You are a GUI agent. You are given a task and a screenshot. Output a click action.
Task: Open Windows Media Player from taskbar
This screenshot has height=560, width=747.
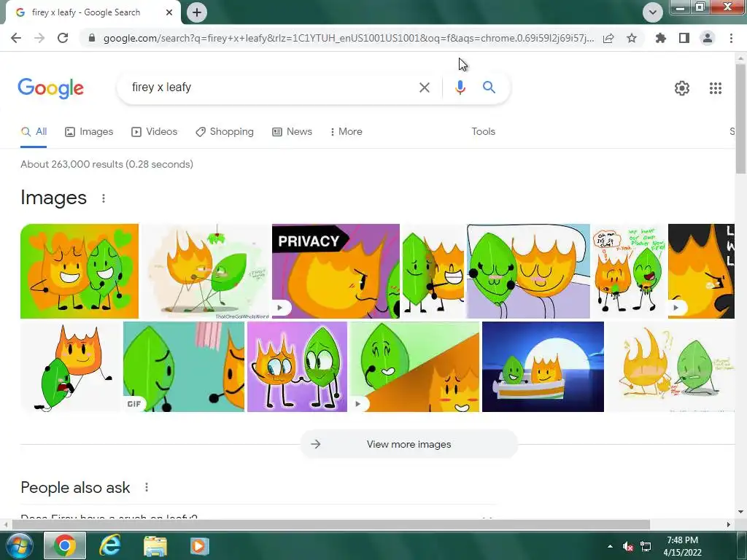[200, 545]
